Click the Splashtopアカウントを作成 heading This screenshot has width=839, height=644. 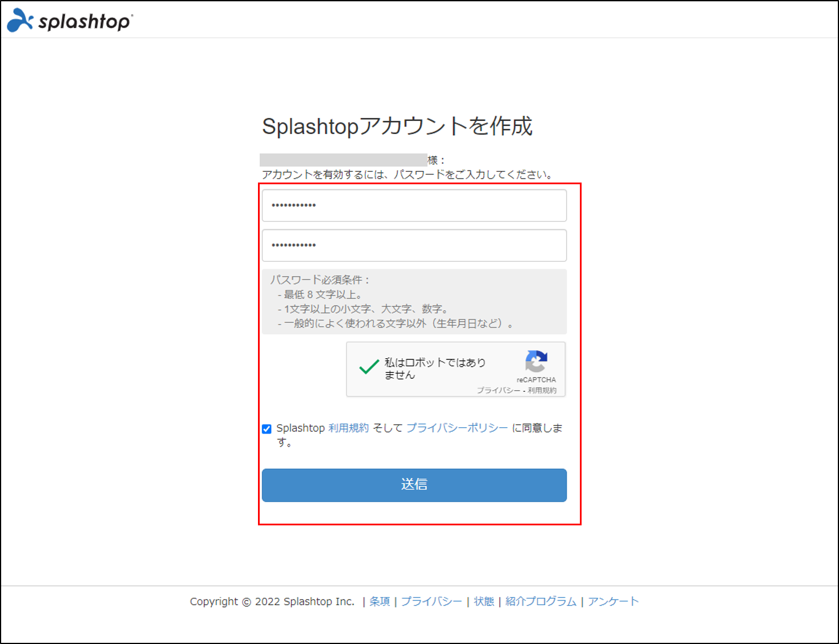coord(397,126)
